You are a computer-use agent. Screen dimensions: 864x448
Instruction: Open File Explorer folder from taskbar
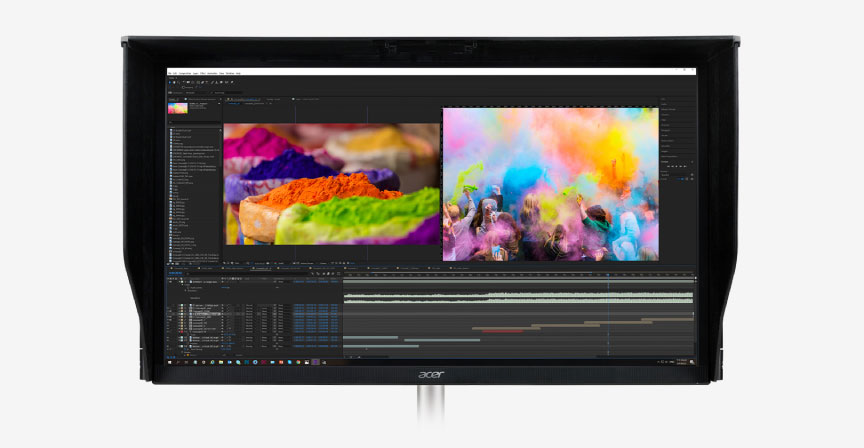[221, 363]
